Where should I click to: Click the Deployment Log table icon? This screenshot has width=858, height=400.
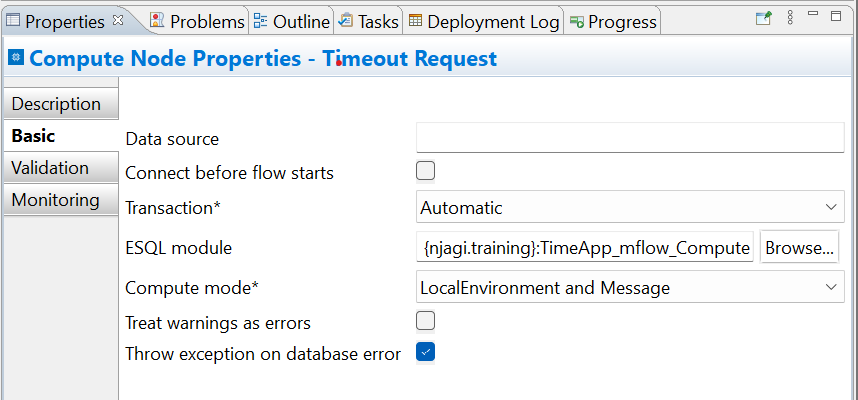(x=415, y=21)
